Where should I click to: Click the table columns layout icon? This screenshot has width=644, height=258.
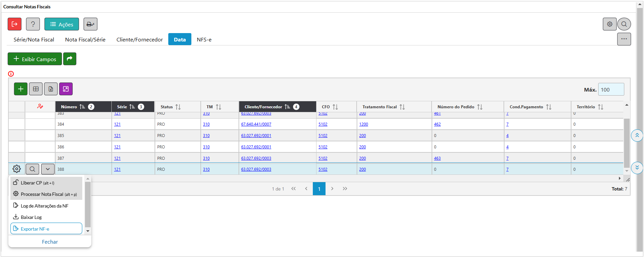click(36, 89)
